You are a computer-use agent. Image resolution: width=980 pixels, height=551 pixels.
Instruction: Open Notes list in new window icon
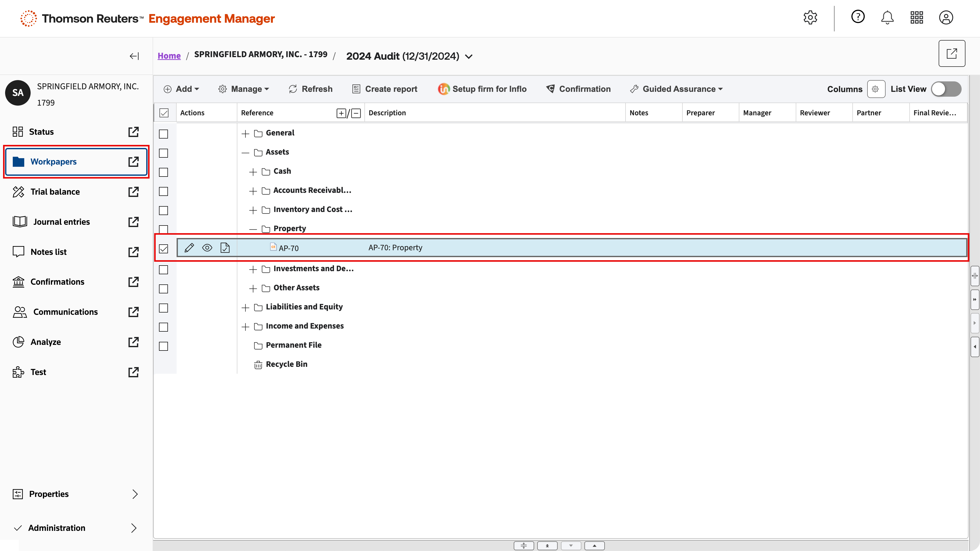(x=133, y=252)
